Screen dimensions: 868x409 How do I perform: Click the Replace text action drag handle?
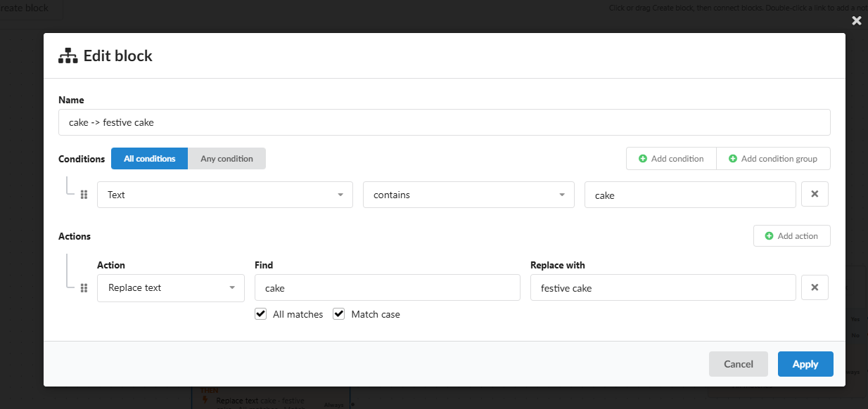coord(84,287)
